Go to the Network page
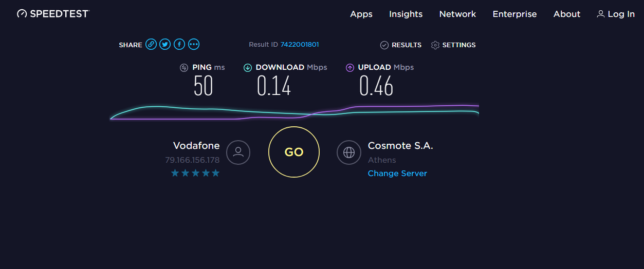This screenshot has width=644, height=269. tap(458, 14)
